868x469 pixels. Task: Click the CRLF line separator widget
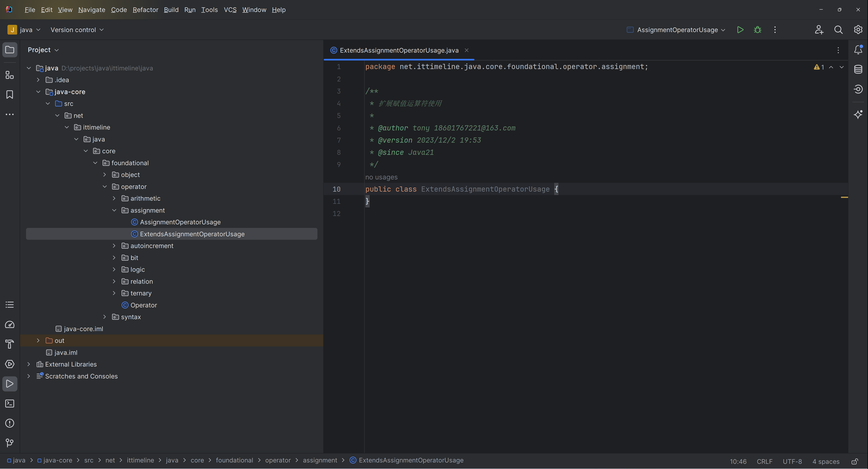click(765, 461)
